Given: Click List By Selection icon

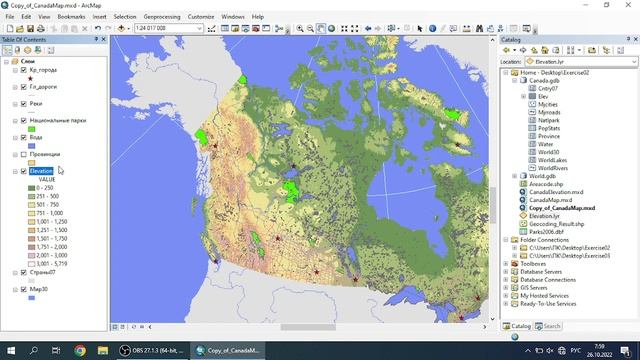Looking at the screenshot, I should [38, 50].
